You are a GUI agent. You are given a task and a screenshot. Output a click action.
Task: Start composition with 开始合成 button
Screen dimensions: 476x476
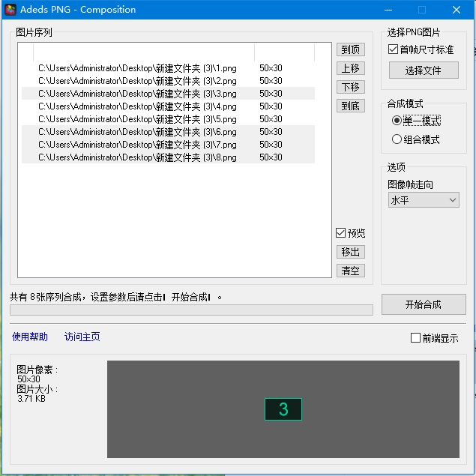(x=424, y=304)
